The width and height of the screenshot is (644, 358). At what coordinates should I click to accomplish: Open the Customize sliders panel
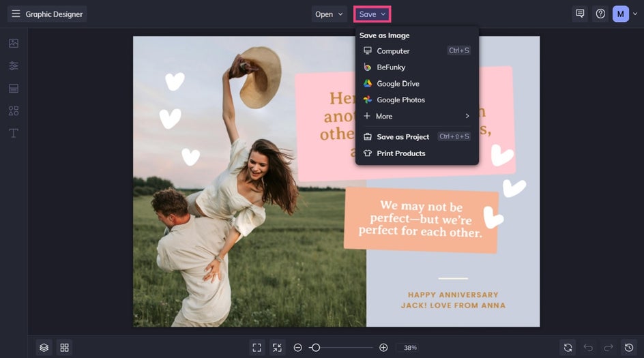click(14, 65)
